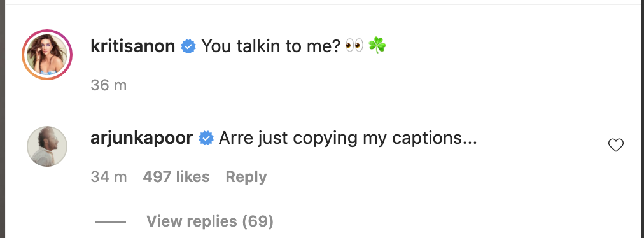This screenshot has width=644, height=238.
Task: Click the eyes emoji in the caption
Action: 354,45
